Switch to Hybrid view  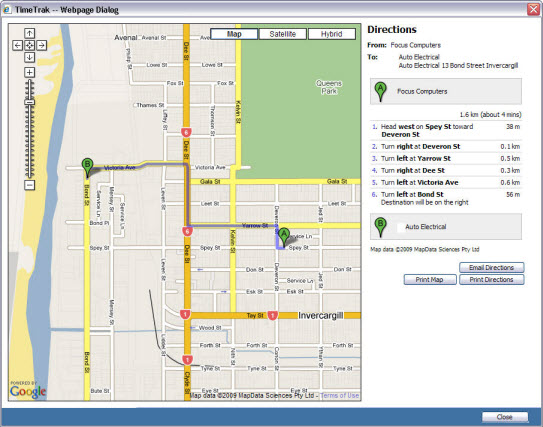[x=331, y=34]
